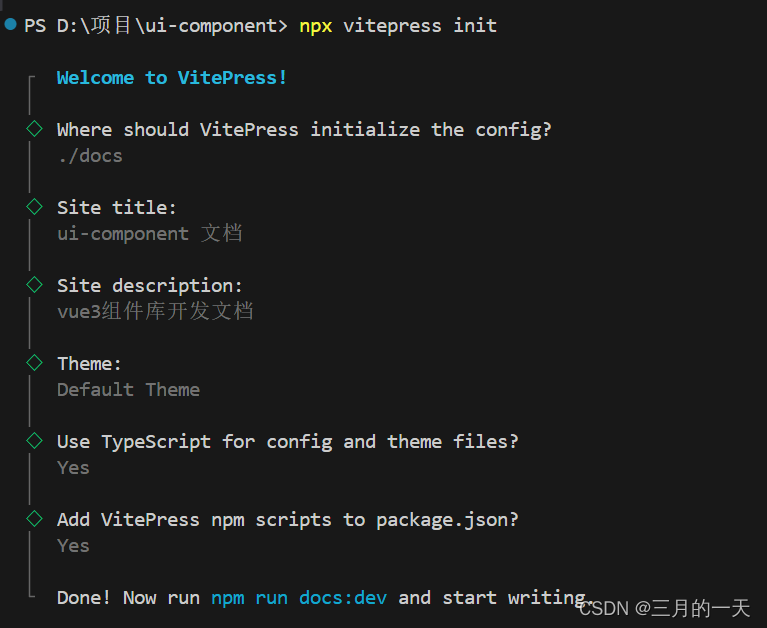The image size is (767, 628).
Task: Select the 'npx' command word
Action: pyautogui.click(x=316, y=26)
